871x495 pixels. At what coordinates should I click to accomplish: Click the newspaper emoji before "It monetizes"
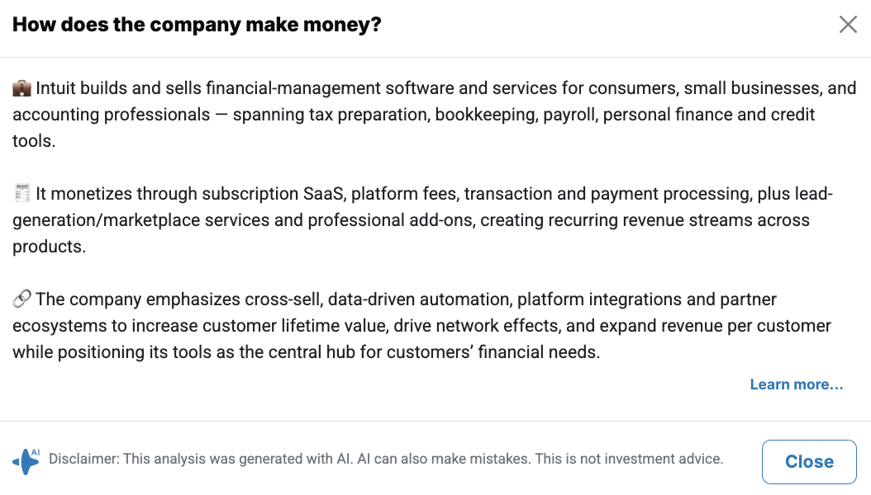click(x=22, y=193)
